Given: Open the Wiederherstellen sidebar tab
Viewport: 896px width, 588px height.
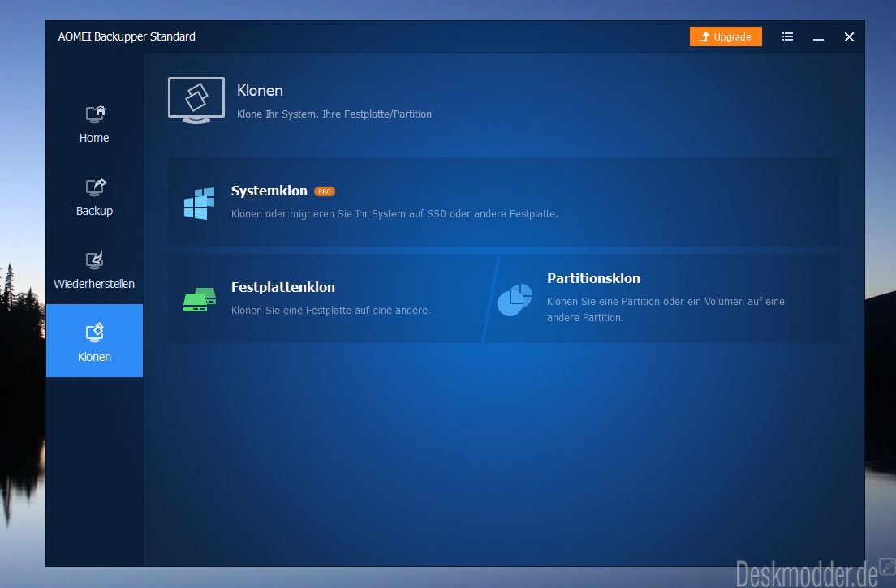Looking at the screenshot, I should [94, 269].
